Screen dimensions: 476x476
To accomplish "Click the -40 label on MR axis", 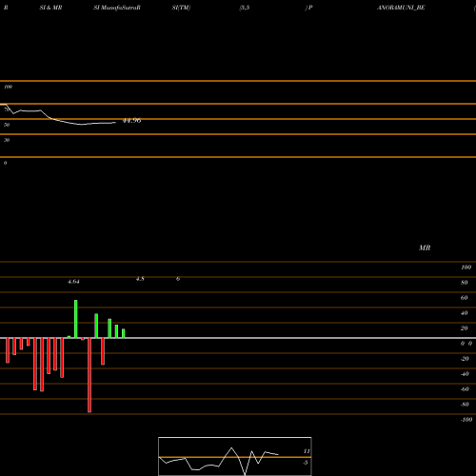I will (x=465, y=374).
